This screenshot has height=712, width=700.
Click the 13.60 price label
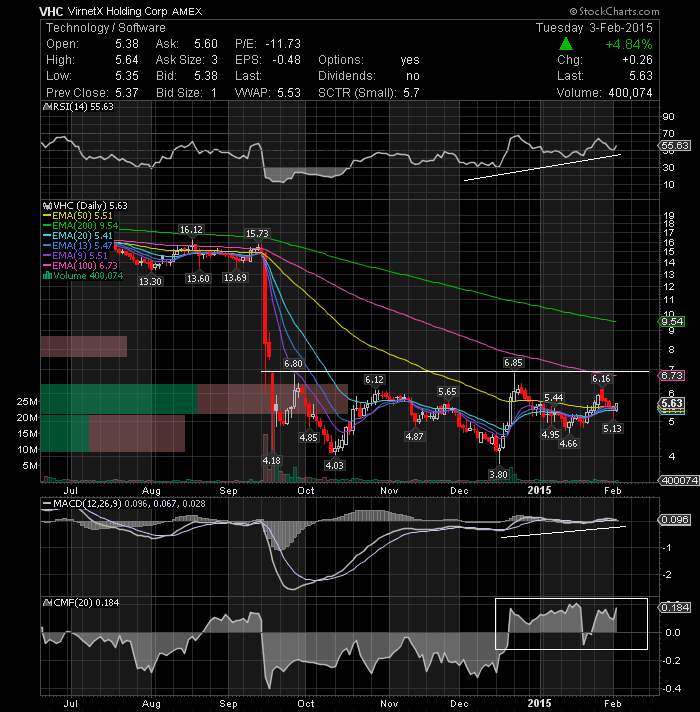point(198,278)
